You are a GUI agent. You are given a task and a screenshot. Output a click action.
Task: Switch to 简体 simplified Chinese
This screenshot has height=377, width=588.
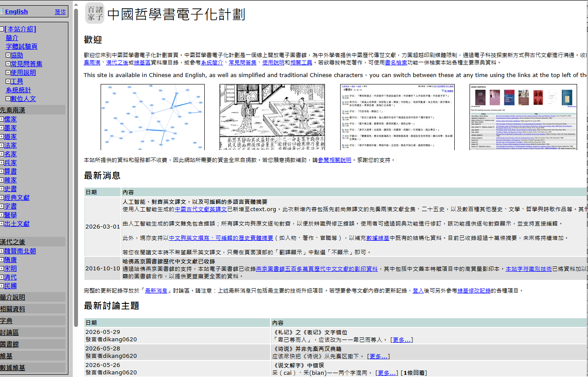61,12
